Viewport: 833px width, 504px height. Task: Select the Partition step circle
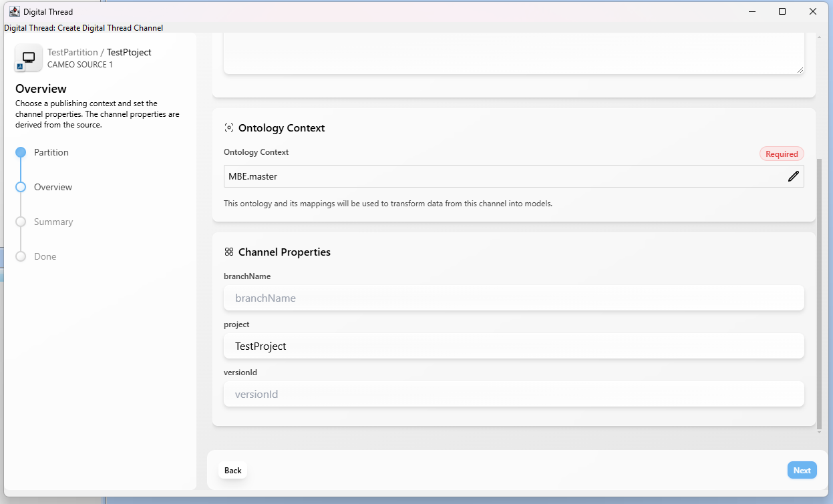(21, 152)
